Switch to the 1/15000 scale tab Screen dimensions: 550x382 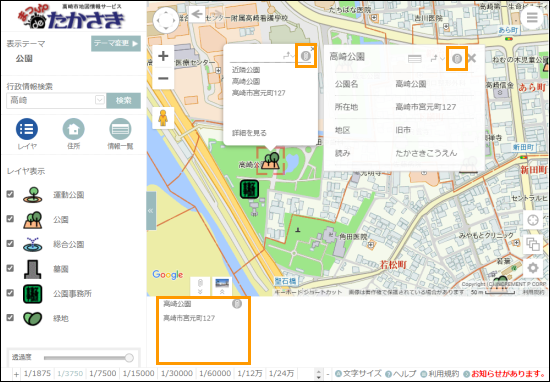139,374
